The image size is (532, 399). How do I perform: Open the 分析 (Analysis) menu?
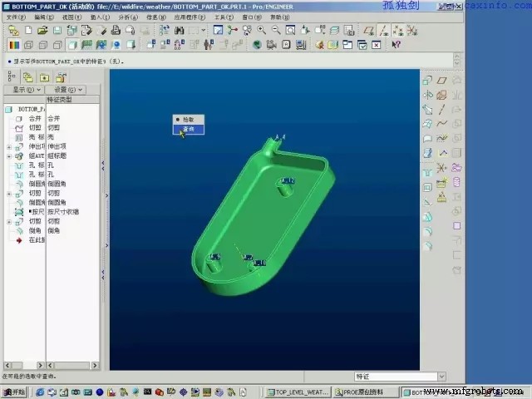click(x=128, y=17)
